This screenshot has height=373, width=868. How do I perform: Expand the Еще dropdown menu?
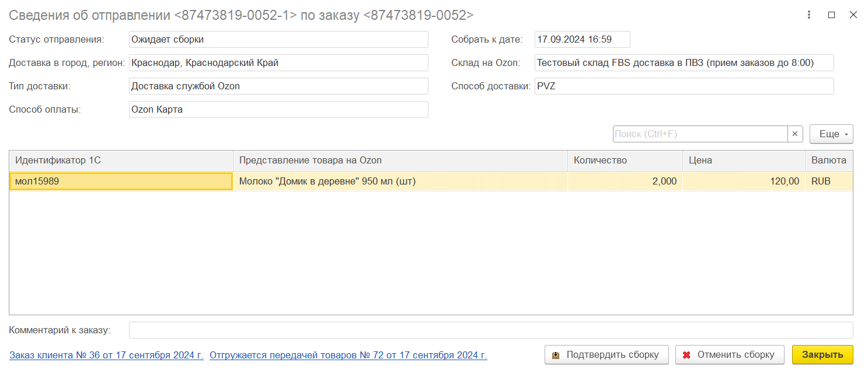pyautogui.click(x=831, y=134)
